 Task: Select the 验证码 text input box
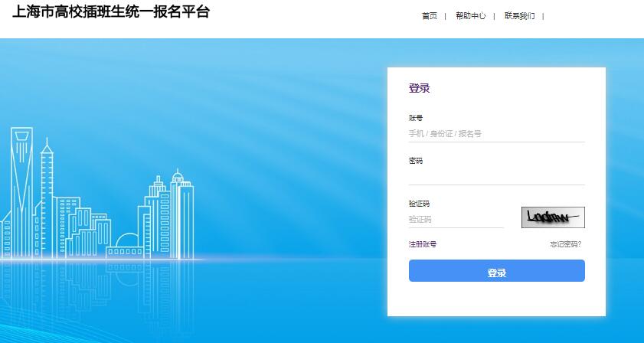pyautogui.click(x=456, y=219)
